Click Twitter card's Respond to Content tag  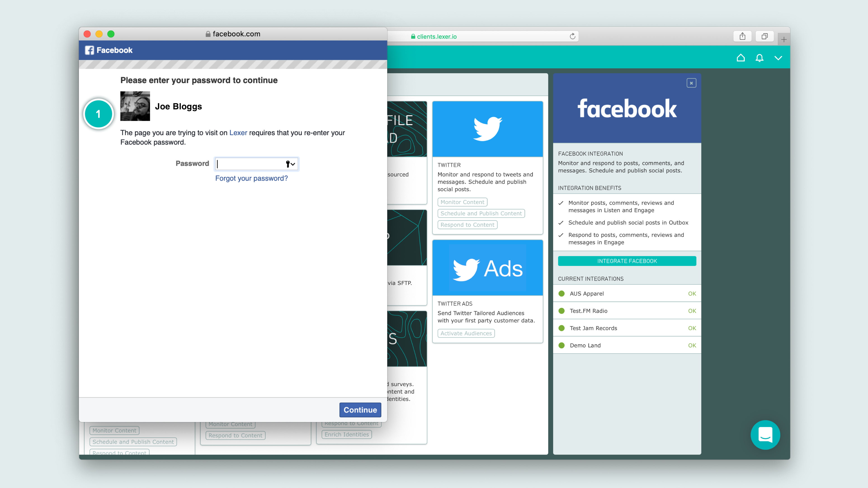tap(467, 225)
